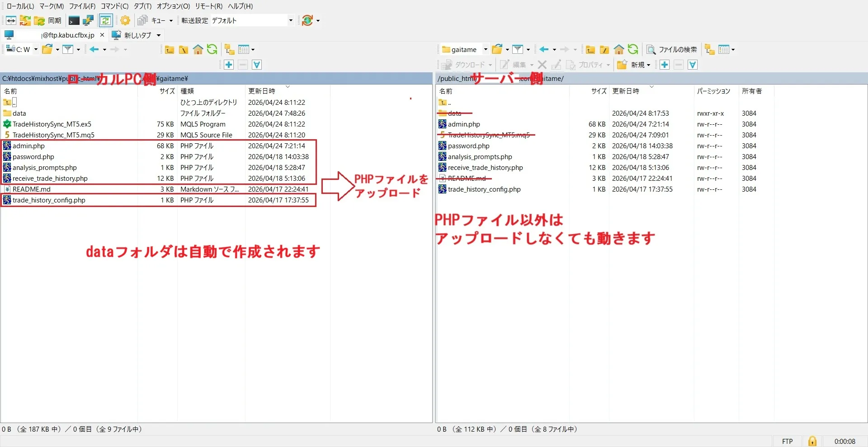Screen dimensions: 868x447
Task: Expand the gaitame remote directory dropdown
Action: tap(485, 50)
